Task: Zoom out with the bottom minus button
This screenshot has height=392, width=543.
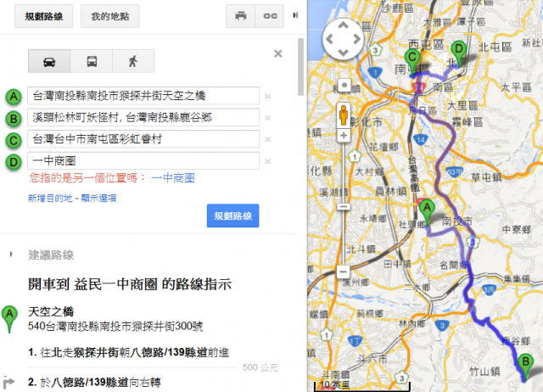Action: pyautogui.click(x=343, y=272)
